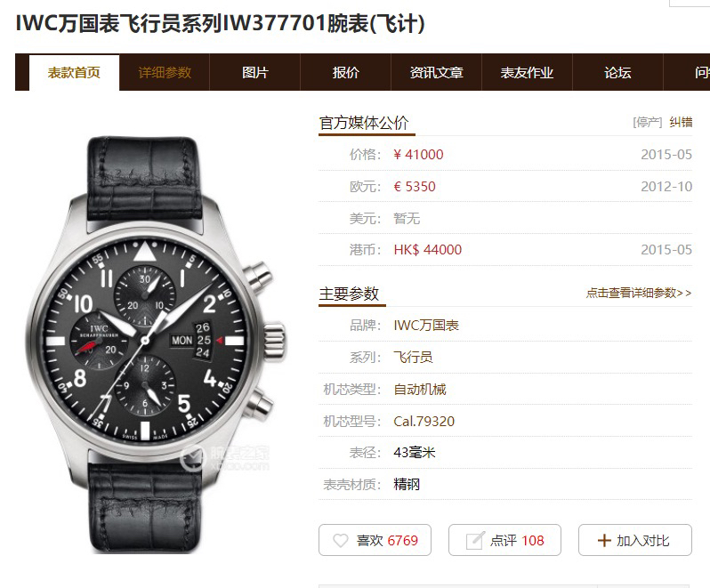The width and height of the screenshot is (710, 588).
Task: Select the 表款首页 tab
Action: point(74,72)
